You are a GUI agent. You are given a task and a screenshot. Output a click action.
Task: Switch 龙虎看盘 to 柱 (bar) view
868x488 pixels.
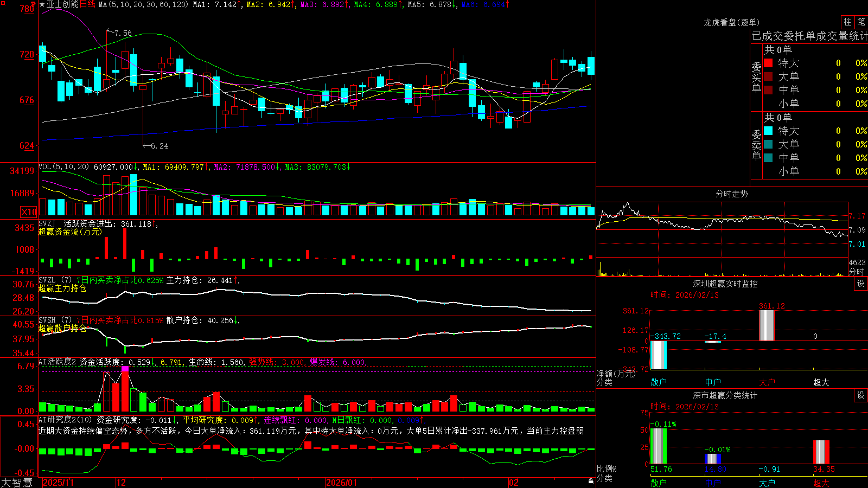pyautogui.click(x=847, y=22)
